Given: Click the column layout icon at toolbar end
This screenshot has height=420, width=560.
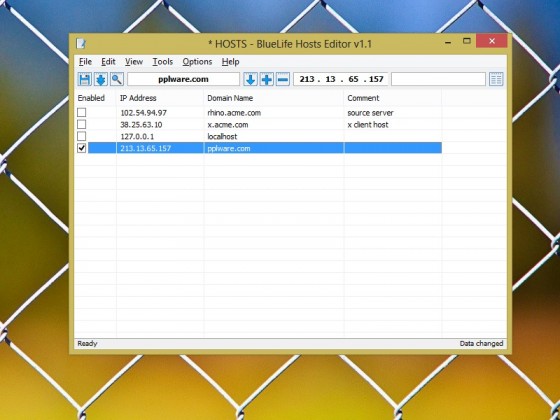Looking at the screenshot, I should point(496,79).
